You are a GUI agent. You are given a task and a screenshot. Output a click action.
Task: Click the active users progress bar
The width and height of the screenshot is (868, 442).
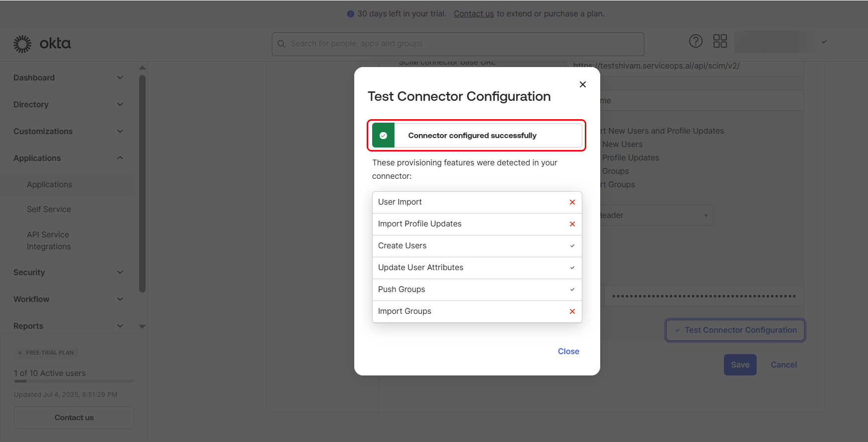(x=74, y=381)
